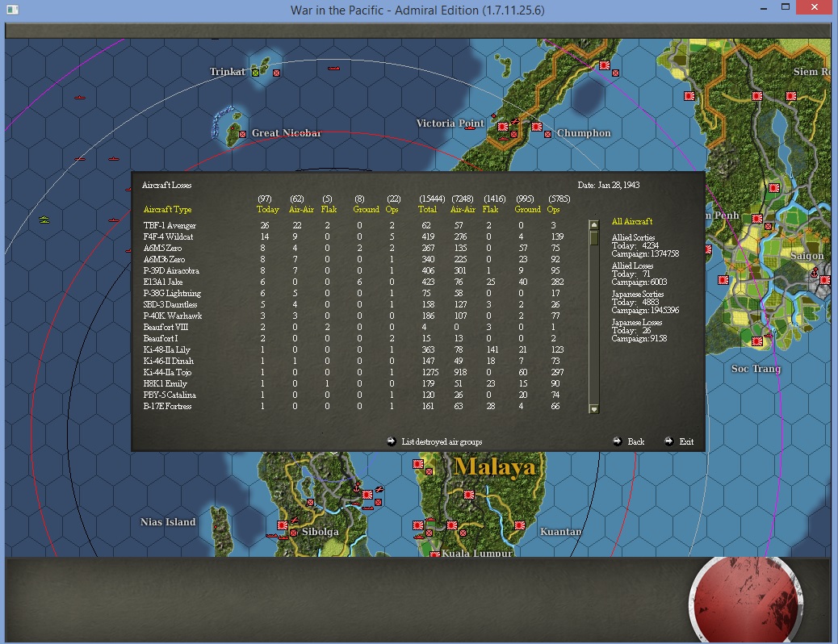Viewport: 838px width, 644px height.
Task: Select the P-38G Lightning row
Action: click(353, 293)
